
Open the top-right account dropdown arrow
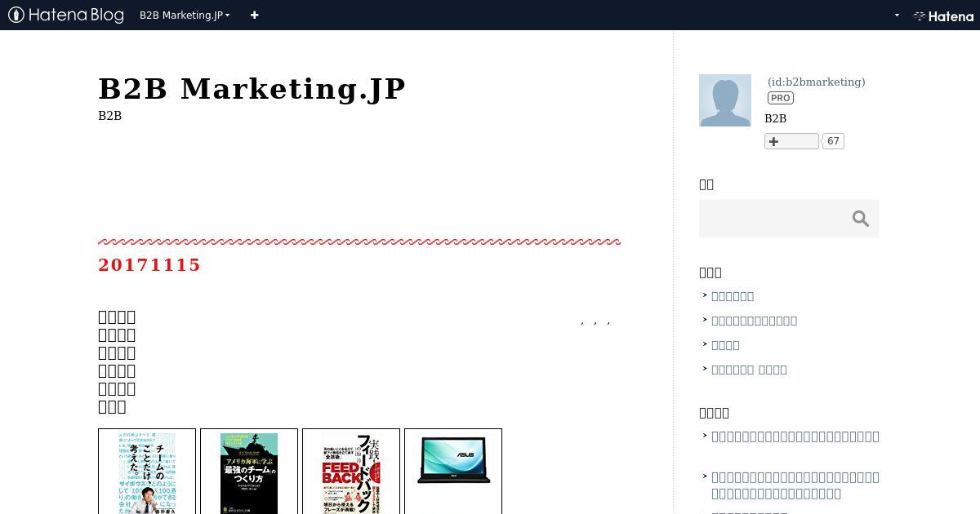897,15
